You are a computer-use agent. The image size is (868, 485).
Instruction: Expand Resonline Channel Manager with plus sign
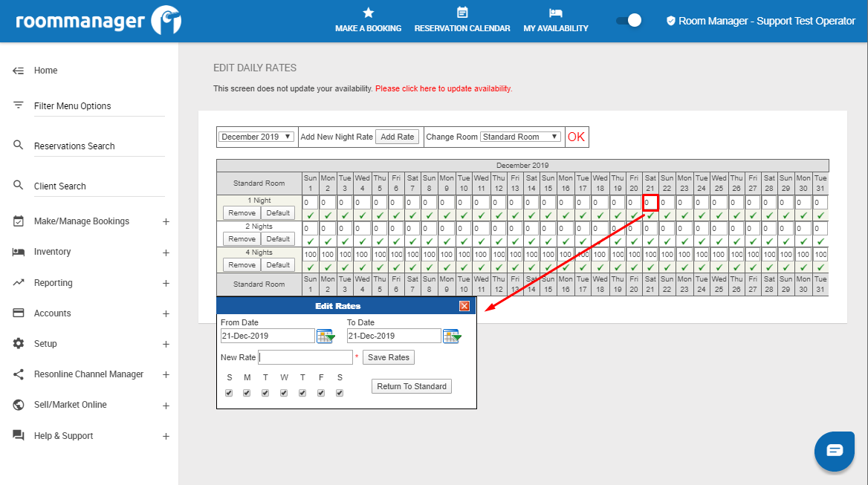pyautogui.click(x=166, y=374)
